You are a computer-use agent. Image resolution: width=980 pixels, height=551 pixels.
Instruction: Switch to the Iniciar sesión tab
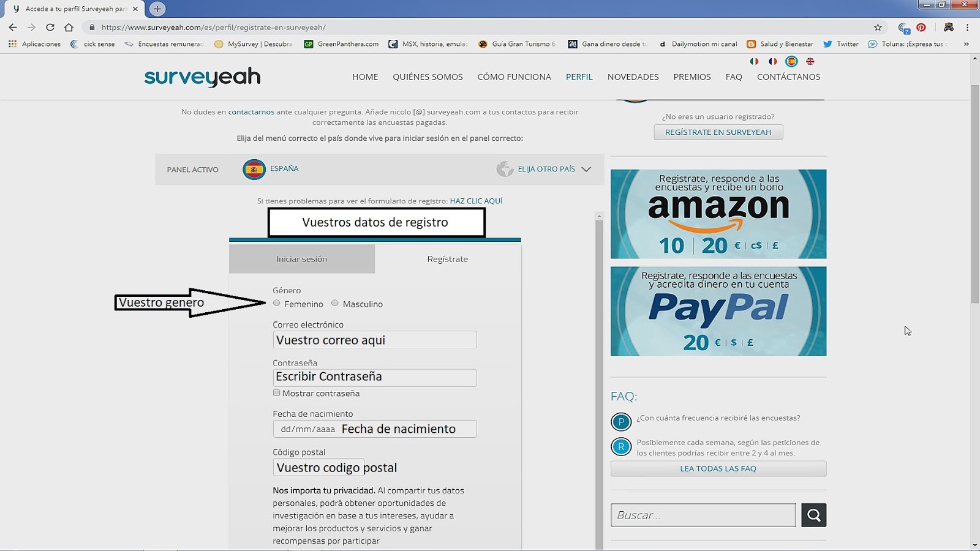302,259
